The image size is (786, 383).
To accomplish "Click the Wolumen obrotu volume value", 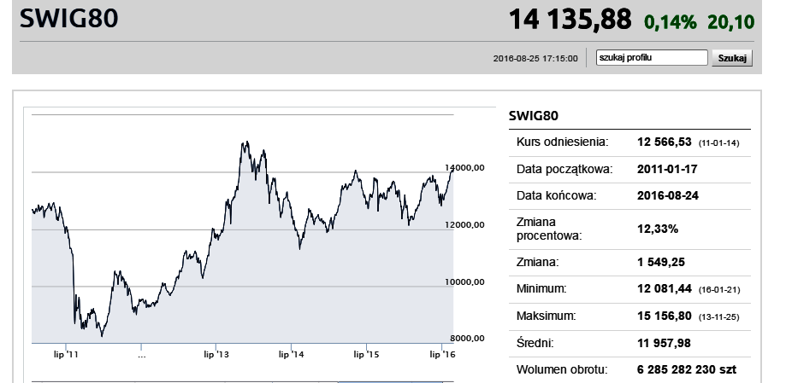I will click(687, 370).
